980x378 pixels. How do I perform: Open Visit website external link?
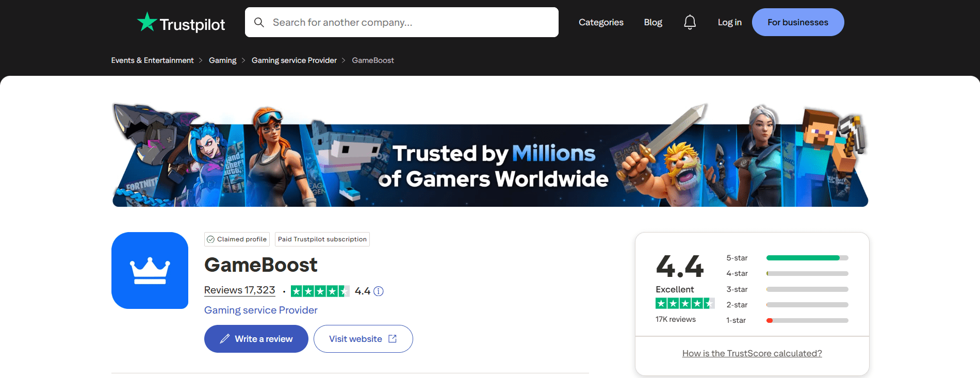pyautogui.click(x=363, y=339)
